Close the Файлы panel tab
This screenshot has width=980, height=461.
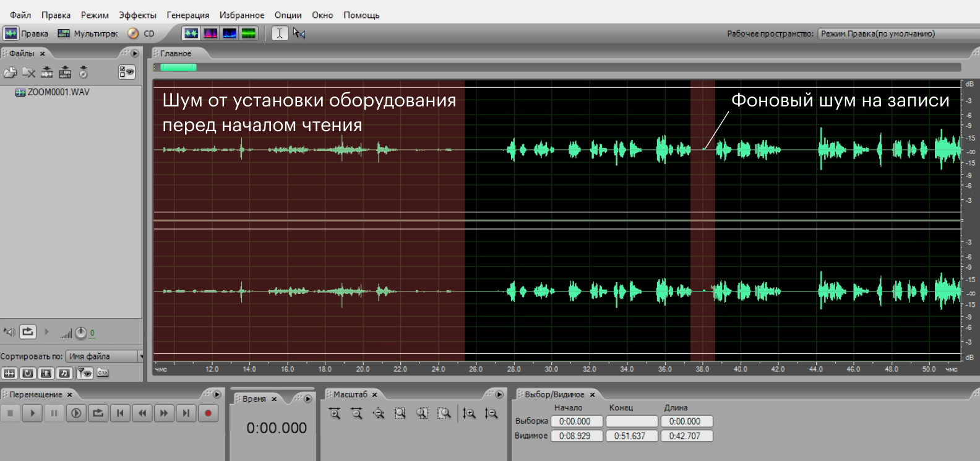click(43, 54)
